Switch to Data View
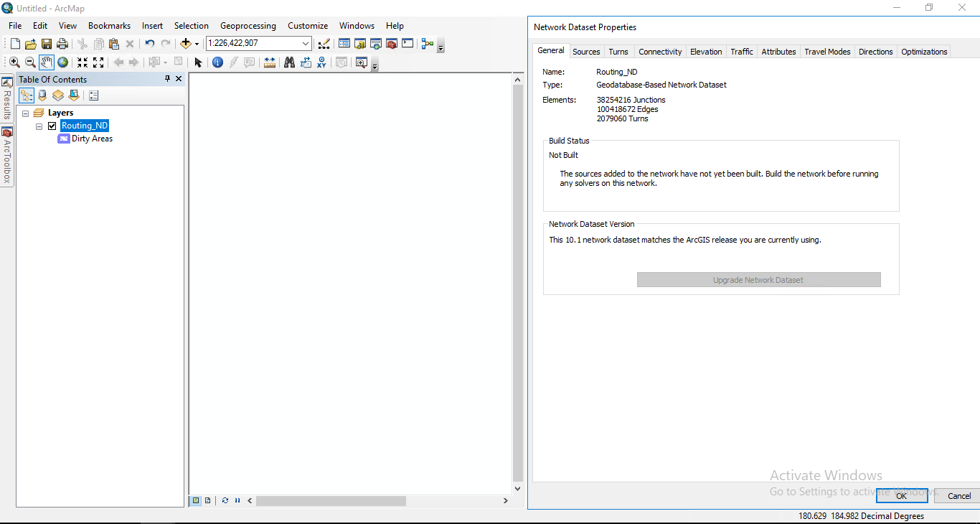The image size is (980, 524). pos(196,500)
